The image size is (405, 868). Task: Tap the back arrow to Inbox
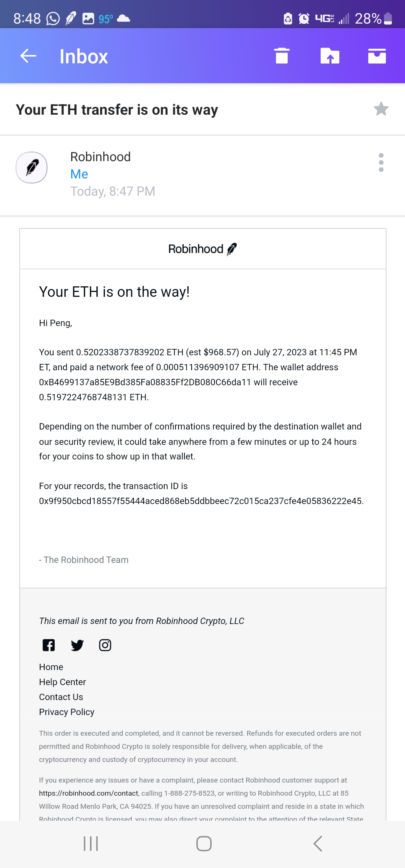pyautogui.click(x=28, y=56)
